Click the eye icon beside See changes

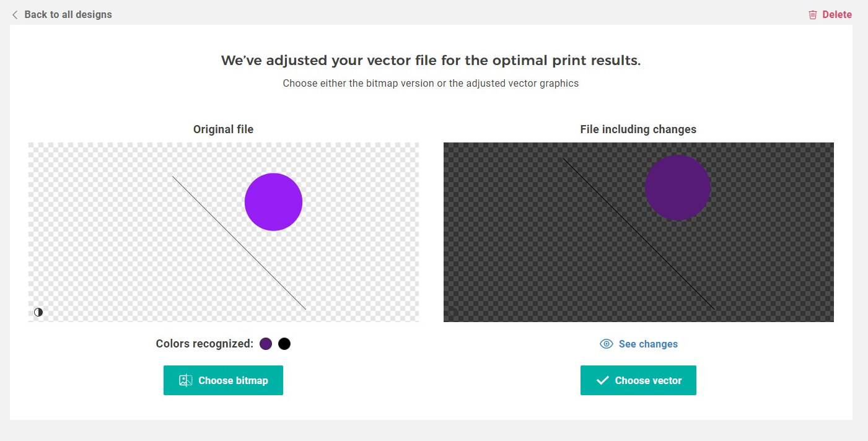[607, 344]
